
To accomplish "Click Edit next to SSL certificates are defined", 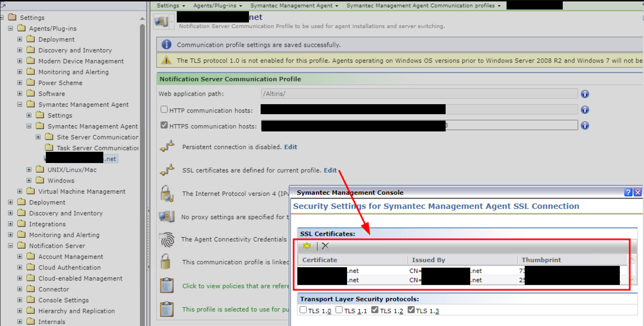I will point(330,170).
